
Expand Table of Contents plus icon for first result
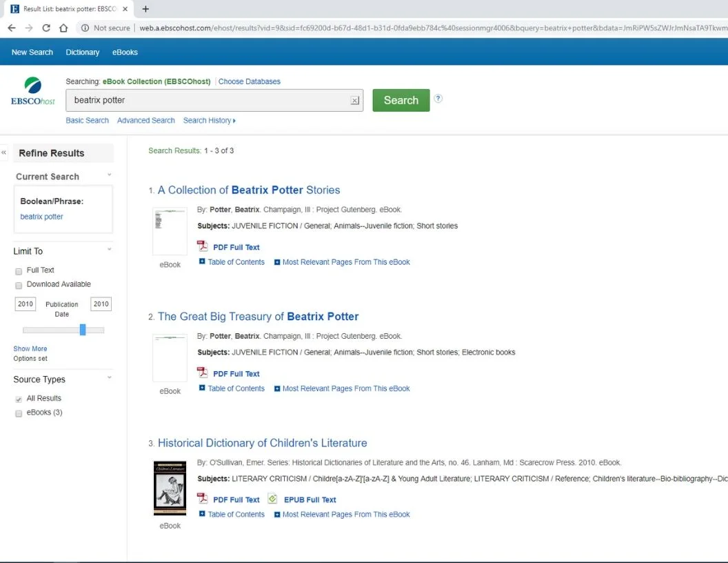click(x=202, y=261)
